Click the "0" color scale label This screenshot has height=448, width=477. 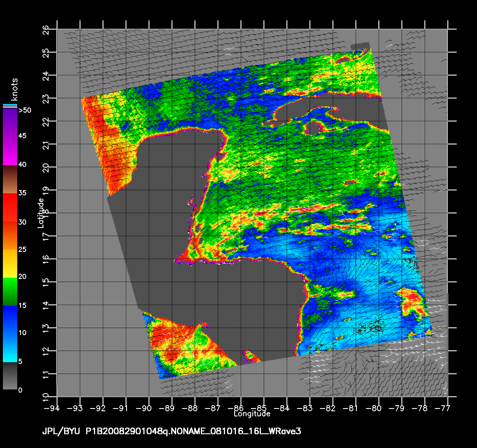pos(20,390)
